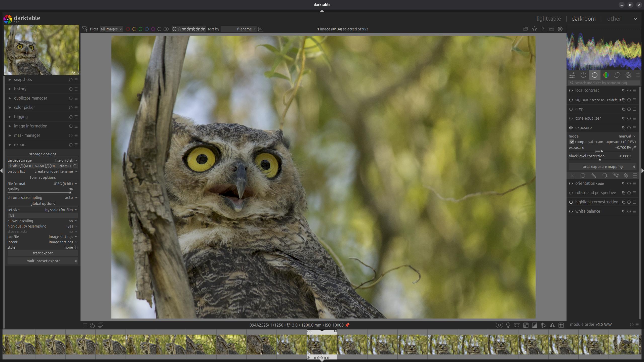The width and height of the screenshot is (644, 362).
Task: Open image information panel presets menu
Action: point(76,126)
